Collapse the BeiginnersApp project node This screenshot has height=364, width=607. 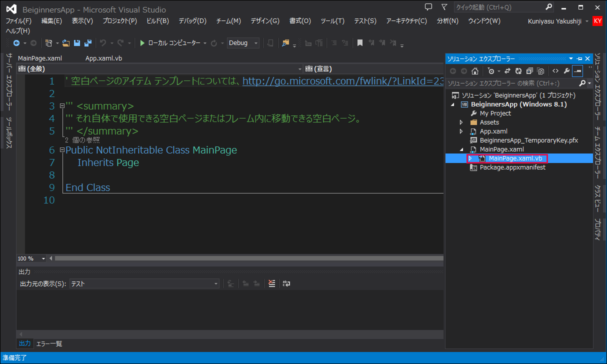(x=453, y=104)
